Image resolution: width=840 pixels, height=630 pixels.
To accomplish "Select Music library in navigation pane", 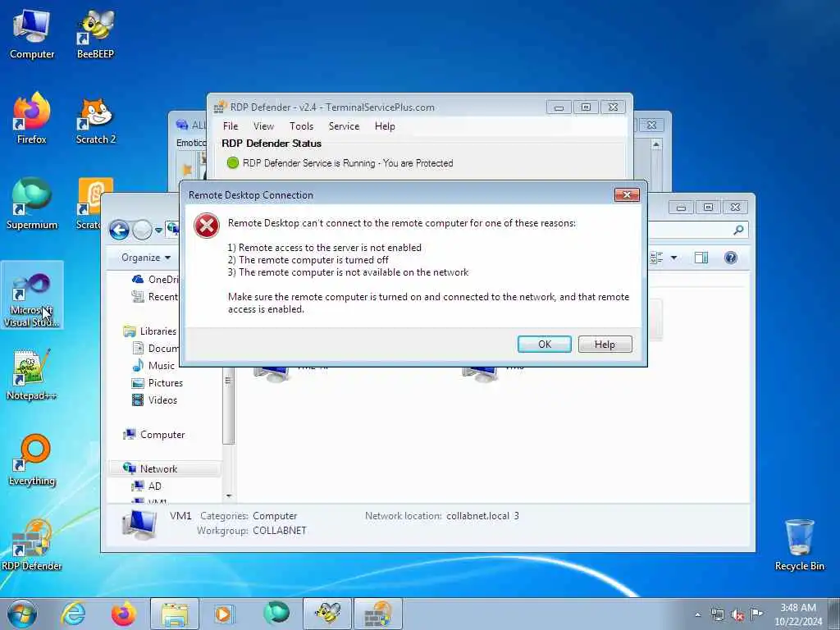I will [x=153, y=365].
